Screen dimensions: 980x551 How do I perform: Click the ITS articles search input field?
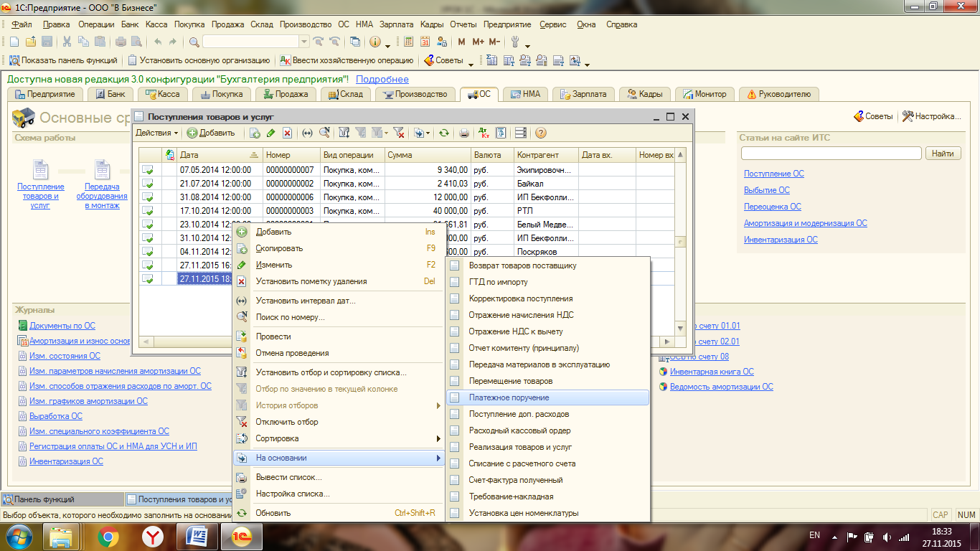pos(831,154)
